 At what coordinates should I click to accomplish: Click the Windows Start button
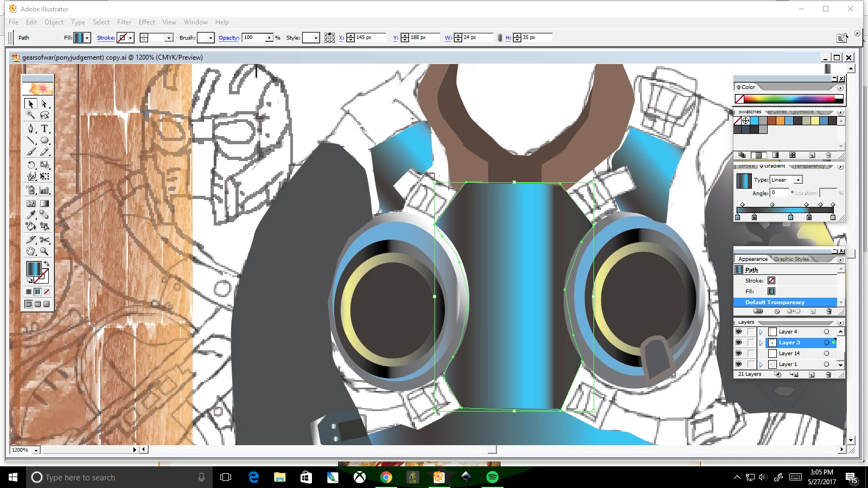tap(13, 477)
